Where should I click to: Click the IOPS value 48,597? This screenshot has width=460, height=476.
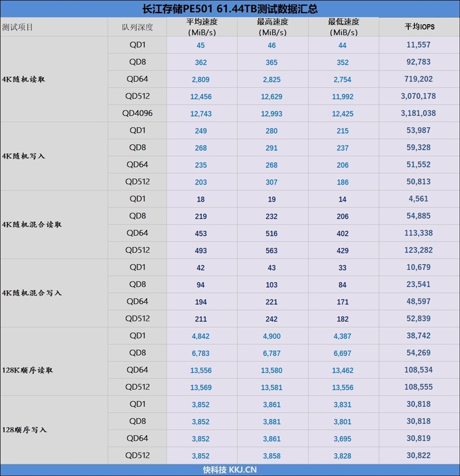pos(419,301)
